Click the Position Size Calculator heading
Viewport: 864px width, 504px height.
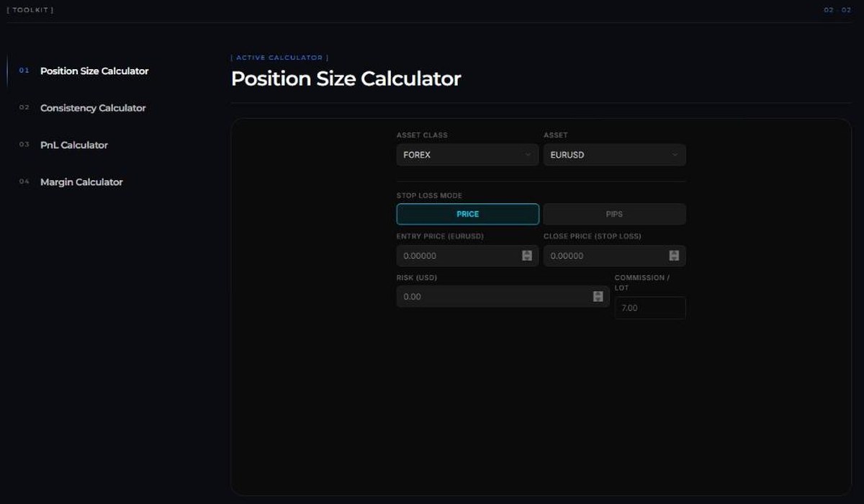(346, 78)
